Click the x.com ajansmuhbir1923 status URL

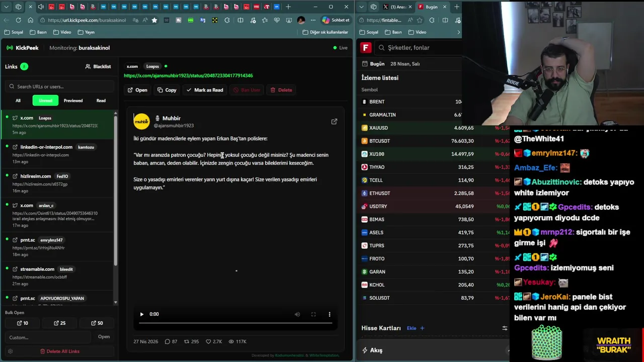[x=188, y=75]
